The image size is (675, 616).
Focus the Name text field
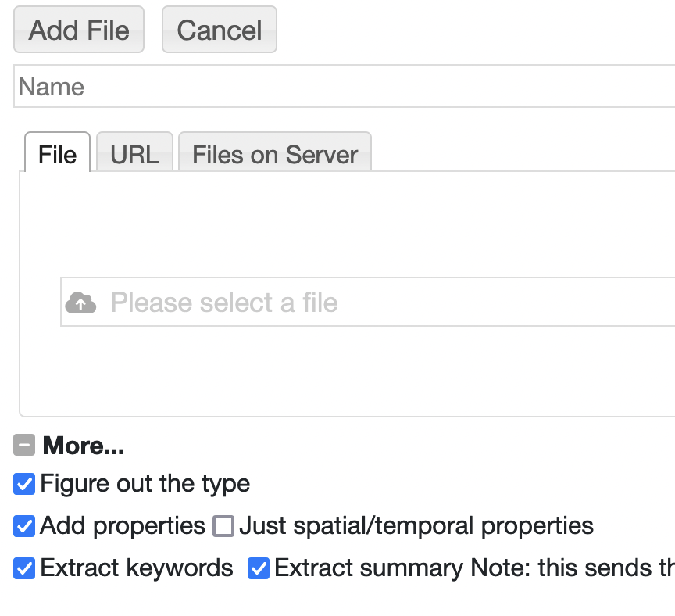(x=344, y=87)
